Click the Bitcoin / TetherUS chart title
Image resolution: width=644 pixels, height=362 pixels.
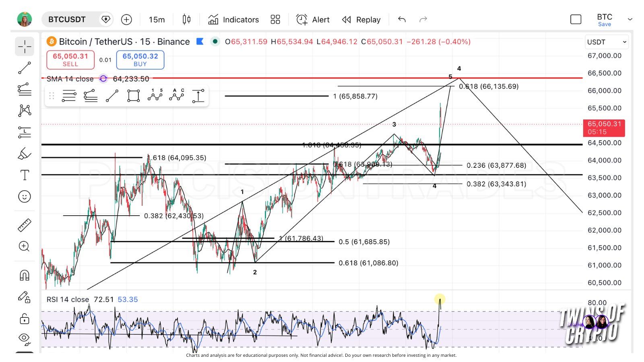(124, 41)
